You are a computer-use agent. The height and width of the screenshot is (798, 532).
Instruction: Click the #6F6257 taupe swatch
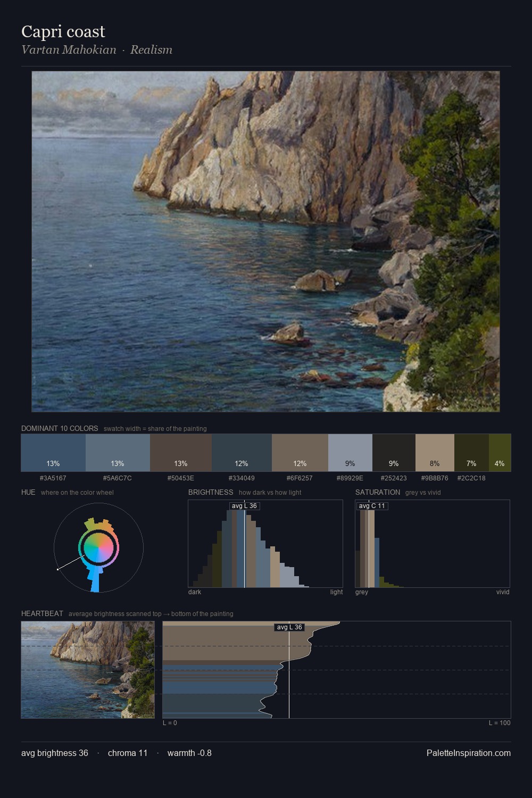pyautogui.click(x=300, y=453)
